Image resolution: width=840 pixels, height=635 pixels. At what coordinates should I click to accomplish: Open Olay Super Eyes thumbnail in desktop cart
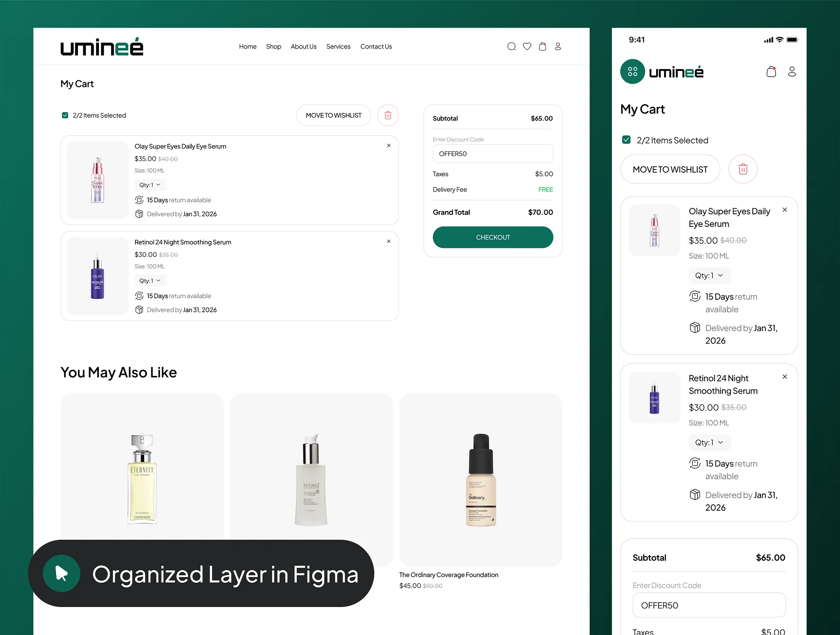(98, 180)
